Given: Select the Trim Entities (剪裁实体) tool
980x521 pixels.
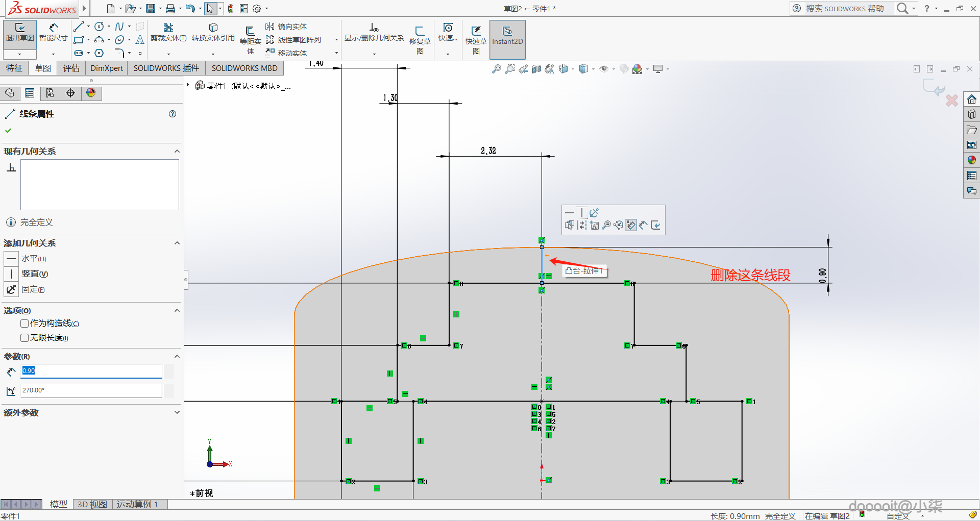Looking at the screenshot, I should (x=168, y=32).
